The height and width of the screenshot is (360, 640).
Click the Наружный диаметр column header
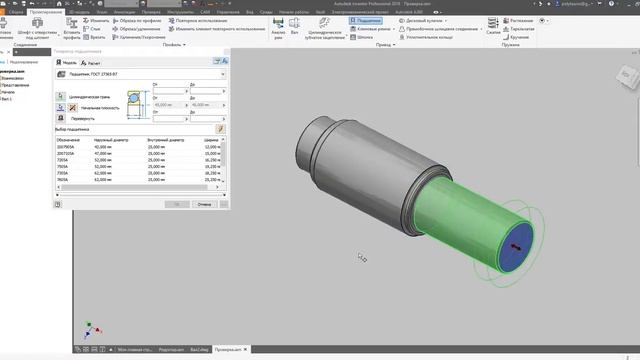tap(111, 140)
